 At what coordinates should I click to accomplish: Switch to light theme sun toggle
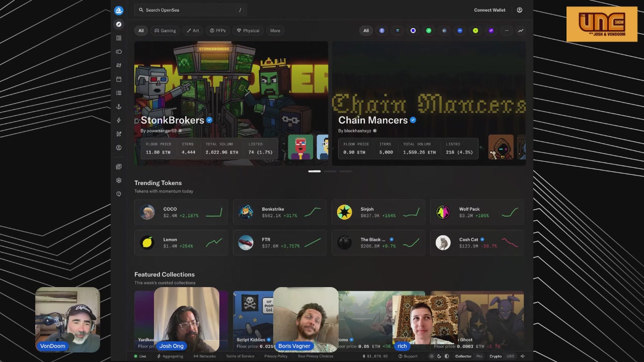tap(431, 356)
